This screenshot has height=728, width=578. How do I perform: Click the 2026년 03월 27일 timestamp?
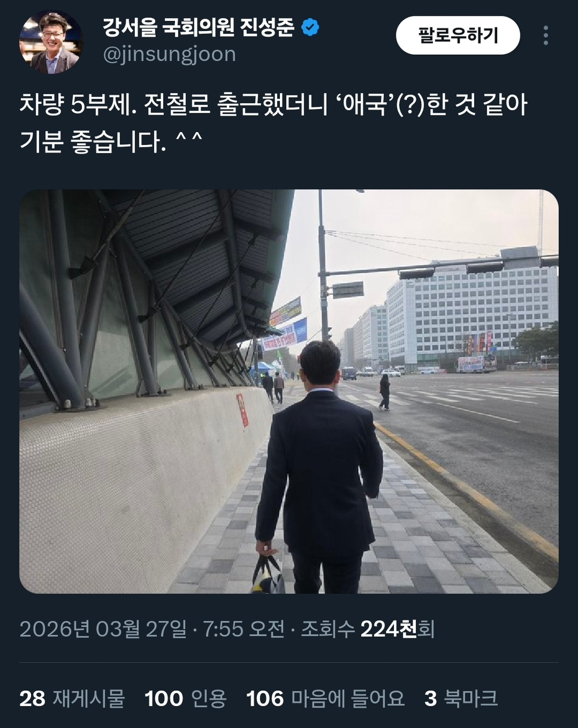click(x=103, y=629)
